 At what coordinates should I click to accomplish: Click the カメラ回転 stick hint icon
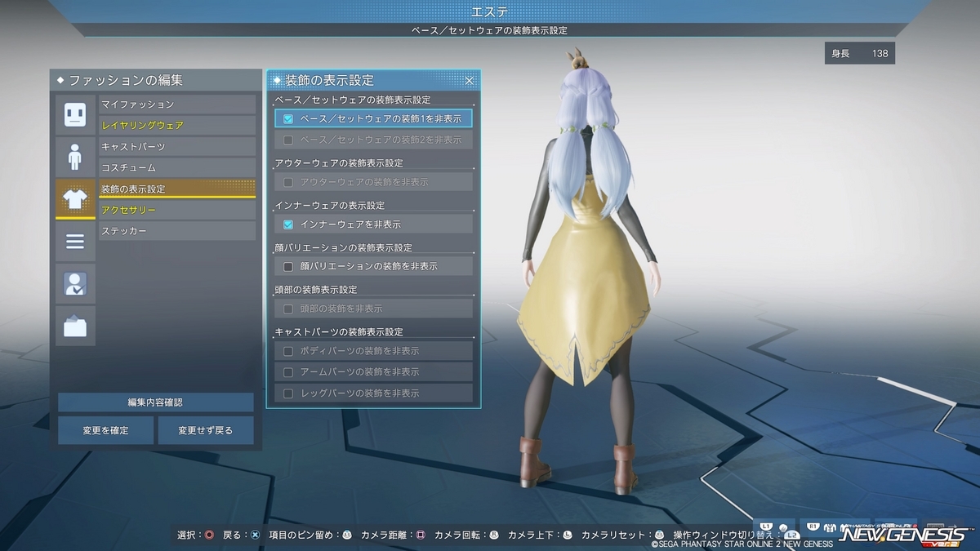tap(493, 535)
